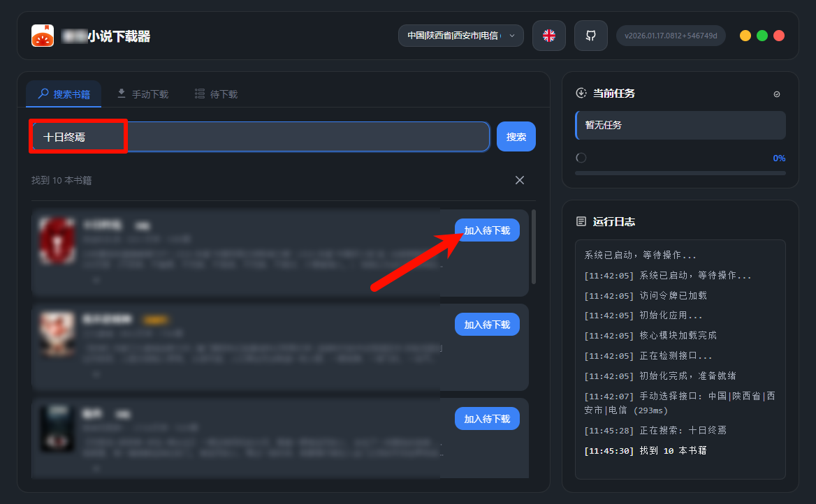Click the task progress bar
This screenshot has width=816, height=504.
pos(680,172)
